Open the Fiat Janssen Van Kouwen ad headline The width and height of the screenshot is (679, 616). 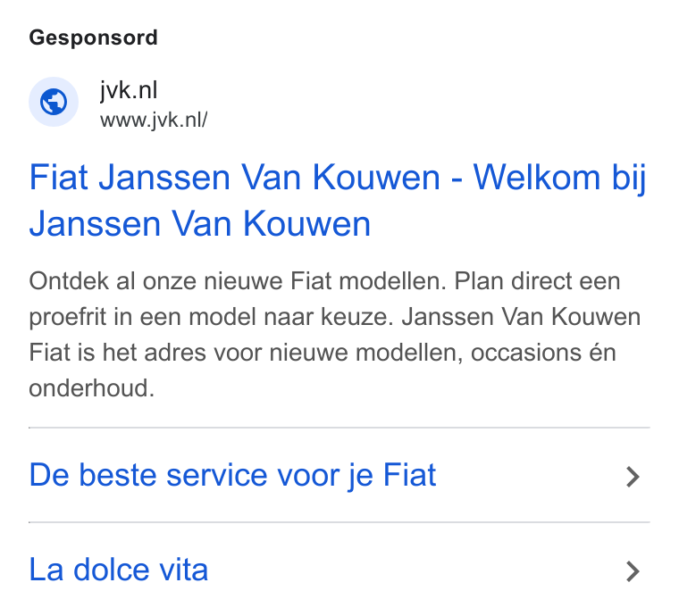tap(338, 200)
